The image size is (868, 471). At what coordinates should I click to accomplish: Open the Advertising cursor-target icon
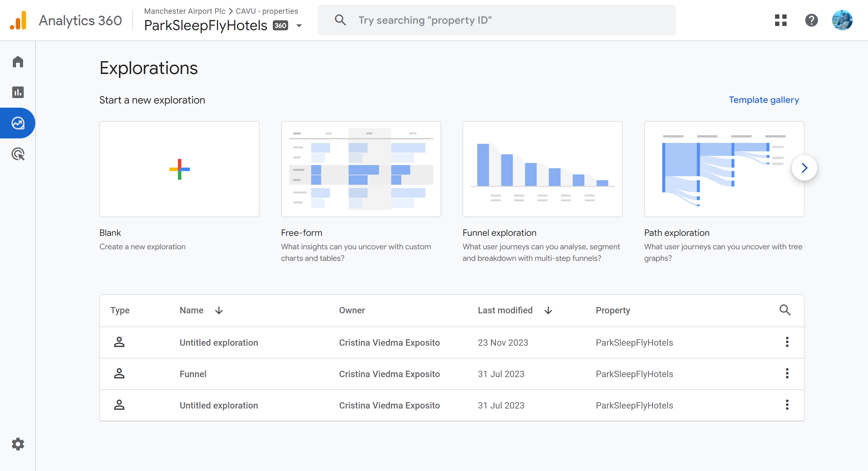tap(18, 154)
